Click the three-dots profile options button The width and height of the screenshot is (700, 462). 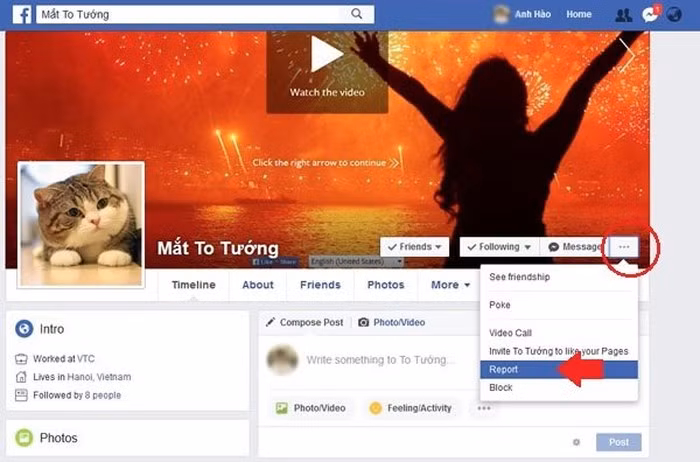pyautogui.click(x=625, y=247)
